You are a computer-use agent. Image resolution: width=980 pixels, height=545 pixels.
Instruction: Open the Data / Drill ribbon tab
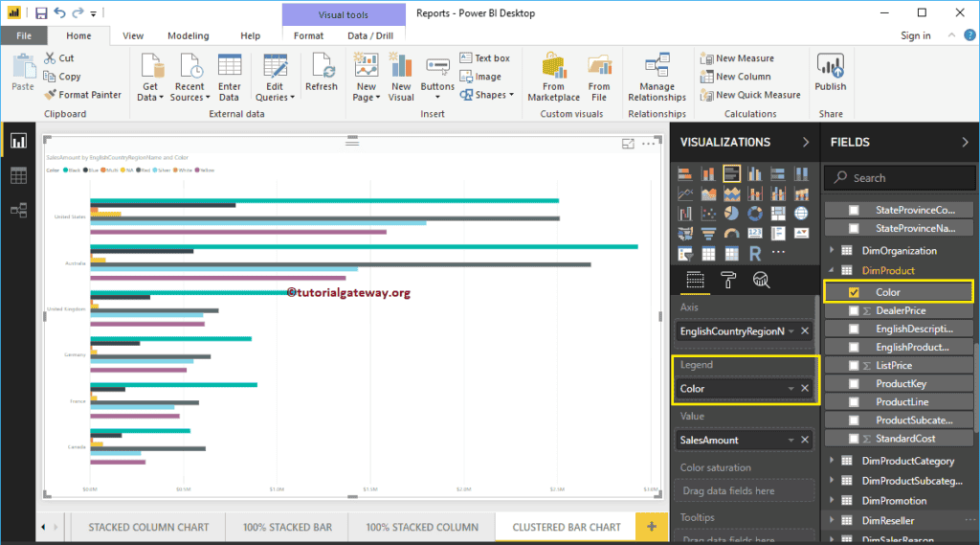coord(370,35)
